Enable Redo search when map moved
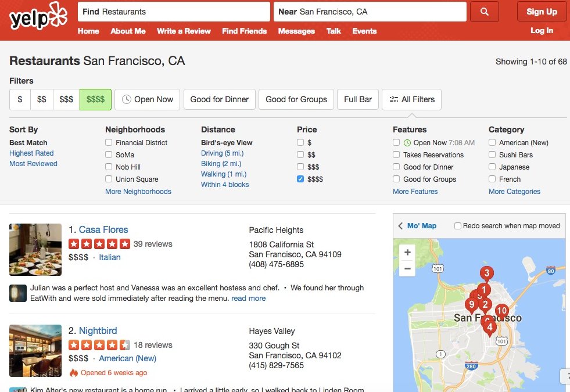 pos(458,226)
